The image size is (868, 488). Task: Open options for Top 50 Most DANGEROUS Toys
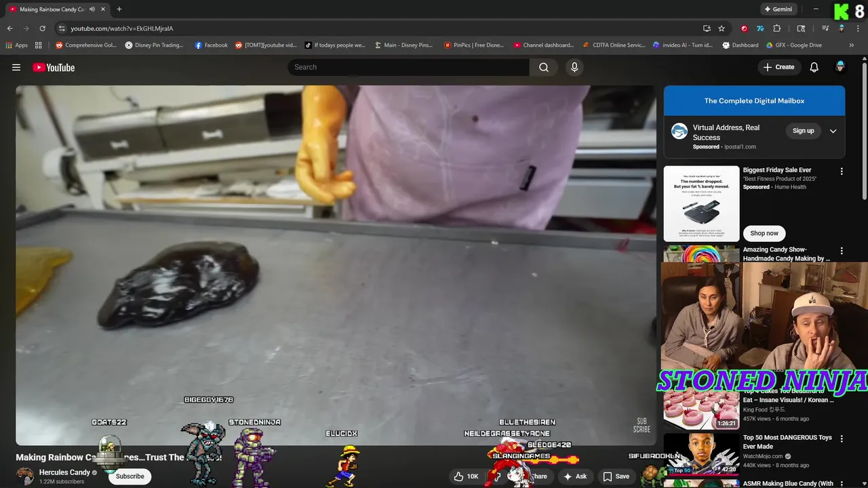842,439
